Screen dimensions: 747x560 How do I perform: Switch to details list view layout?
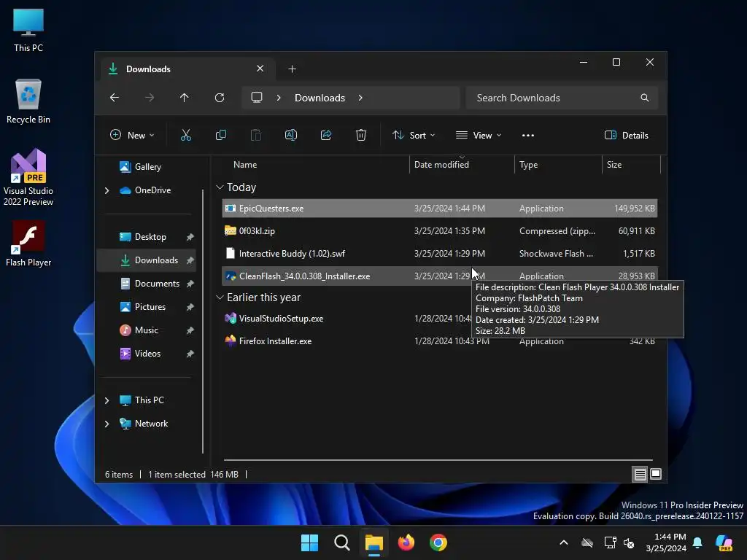[640, 474]
